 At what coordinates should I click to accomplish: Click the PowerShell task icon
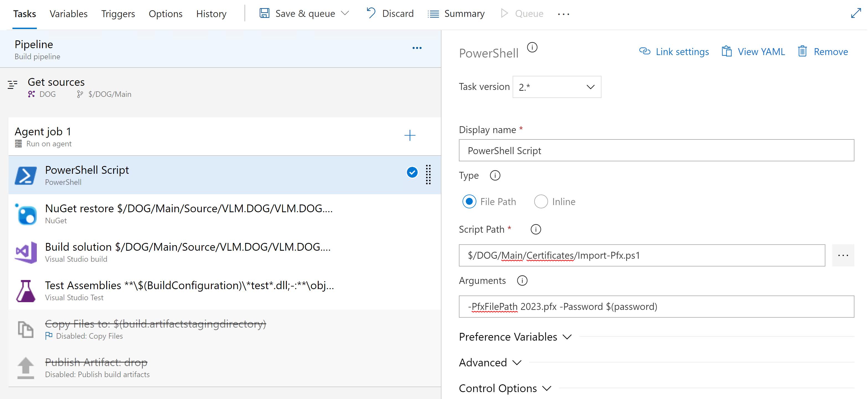(x=26, y=175)
